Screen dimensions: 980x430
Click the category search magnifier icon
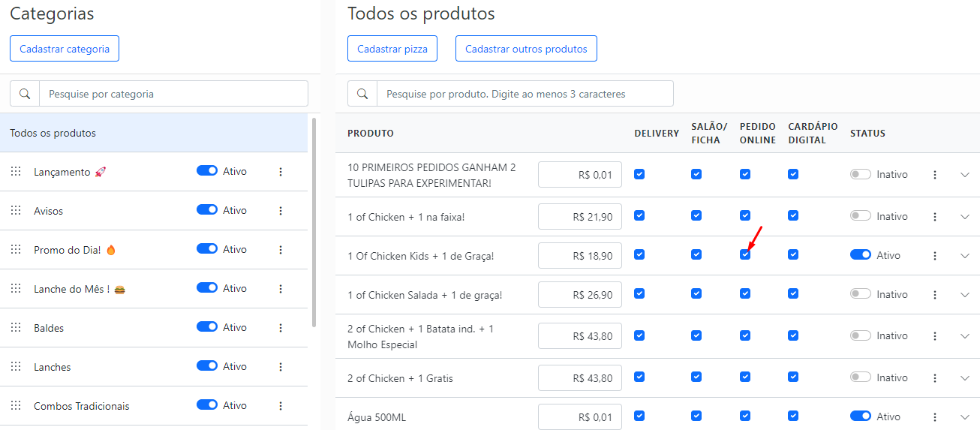click(25, 94)
